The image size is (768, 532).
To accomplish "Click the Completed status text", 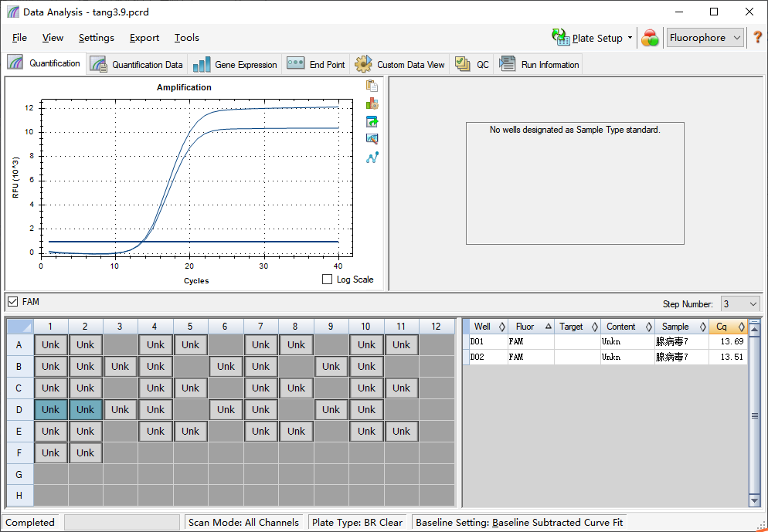I will (x=30, y=522).
